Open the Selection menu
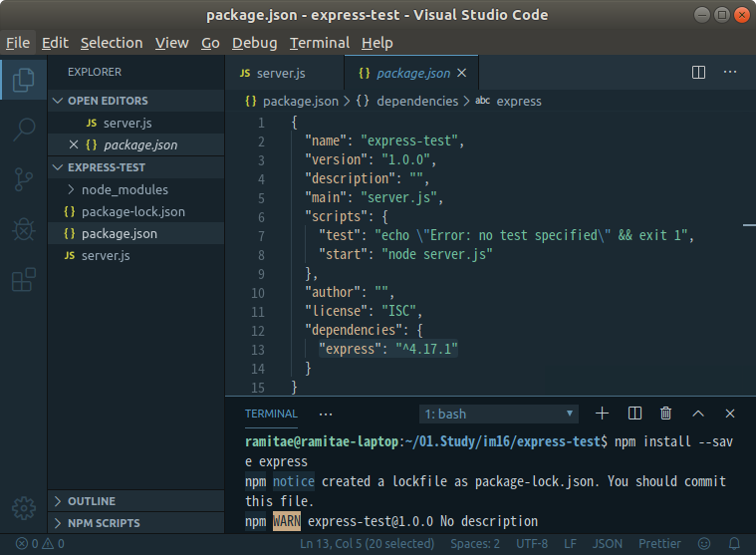This screenshot has height=555, width=756. tap(112, 43)
